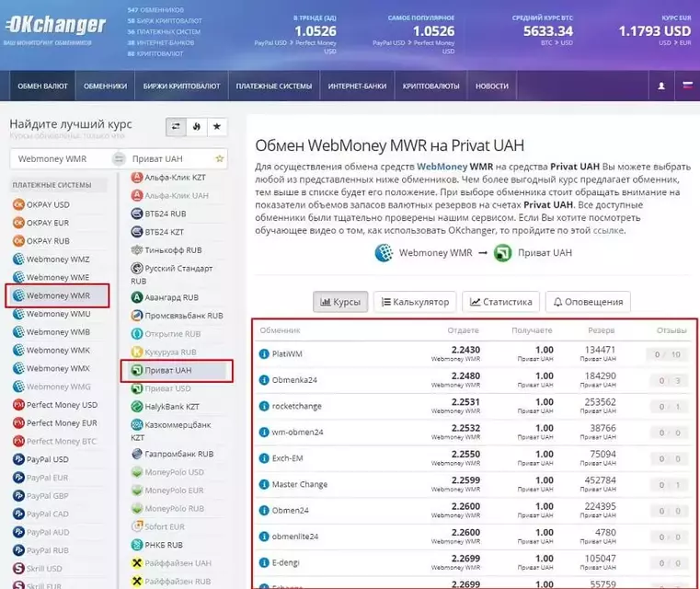Open ПЛАТЕЖНЫЕ СИСТЕМЫ menu item
Screen dimensions: 700x589
pyautogui.click(x=274, y=86)
